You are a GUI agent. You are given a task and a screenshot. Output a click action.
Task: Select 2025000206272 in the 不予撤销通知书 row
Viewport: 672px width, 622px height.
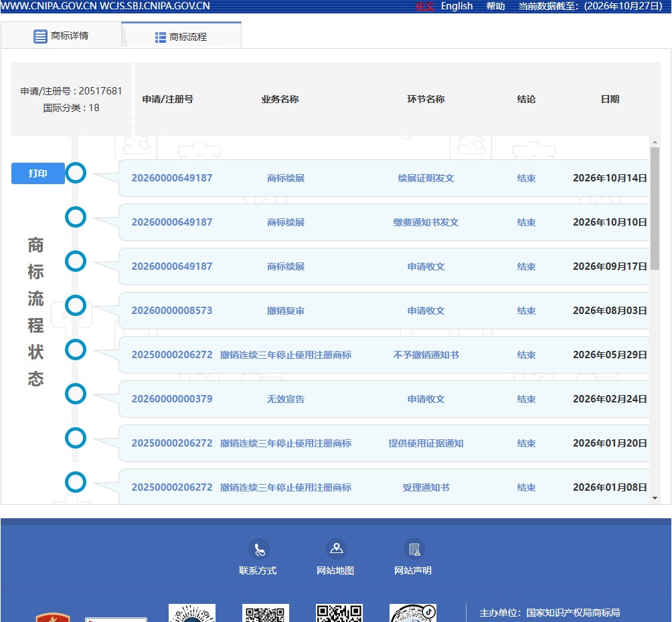pyautogui.click(x=172, y=354)
